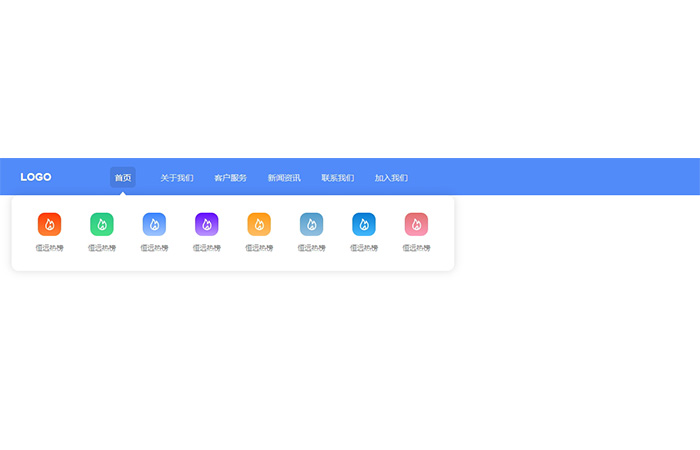The width and height of the screenshot is (700, 450).
Task: Open the 关于我们 menu item
Action: (x=177, y=178)
